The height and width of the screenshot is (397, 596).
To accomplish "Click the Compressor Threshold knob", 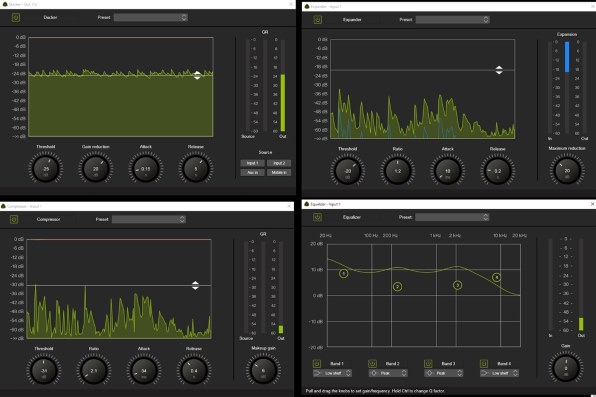I will pyautogui.click(x=44, y=370).
